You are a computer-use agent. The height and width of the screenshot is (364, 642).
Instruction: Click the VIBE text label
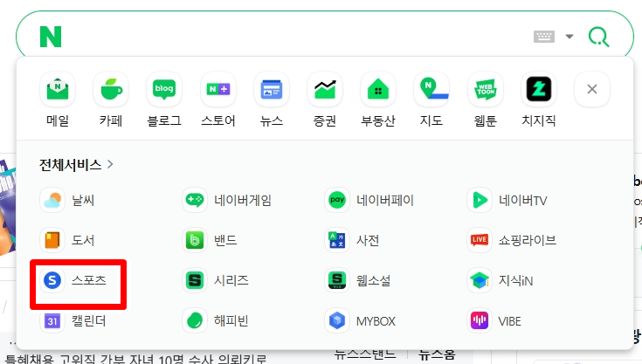coord(510,321)
